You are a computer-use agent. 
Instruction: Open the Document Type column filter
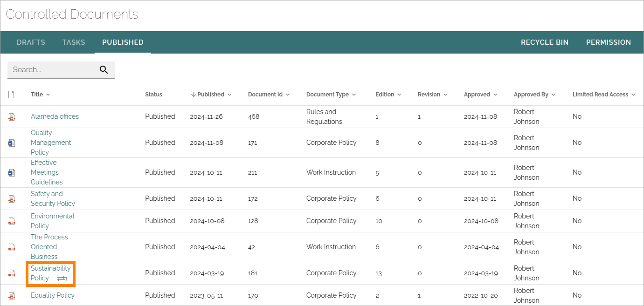point(354,95)
